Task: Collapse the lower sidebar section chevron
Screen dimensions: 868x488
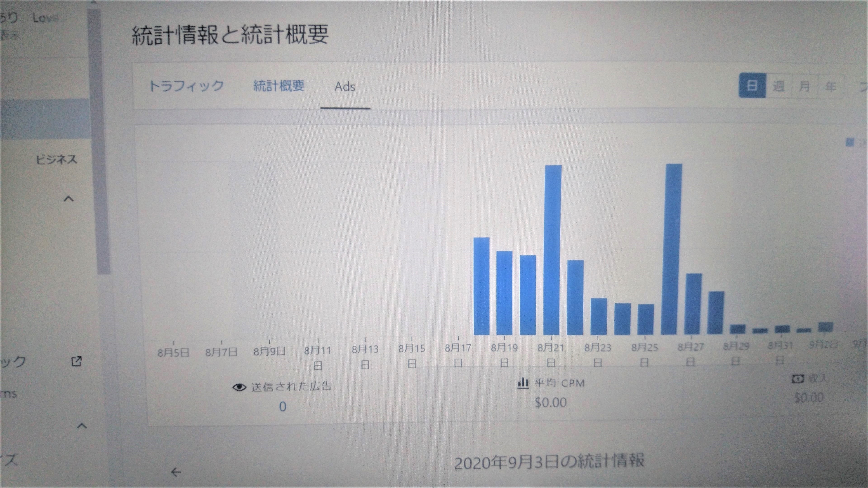Action: 82,426
